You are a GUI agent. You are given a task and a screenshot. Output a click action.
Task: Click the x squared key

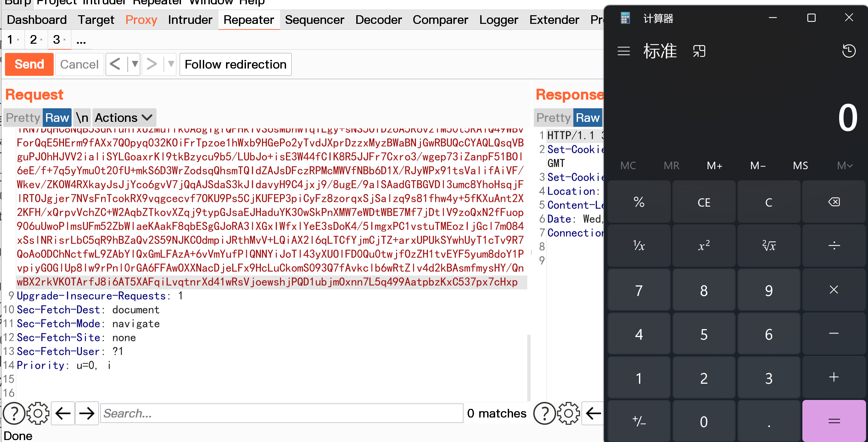click(x=704, y=246)
